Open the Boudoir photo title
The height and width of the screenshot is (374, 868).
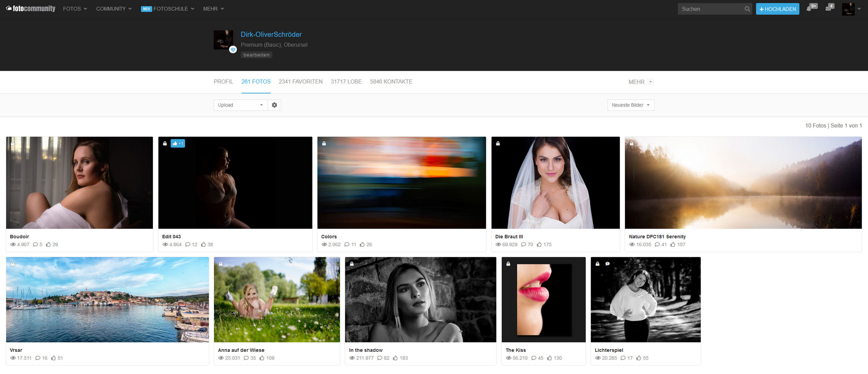[19, 237]
